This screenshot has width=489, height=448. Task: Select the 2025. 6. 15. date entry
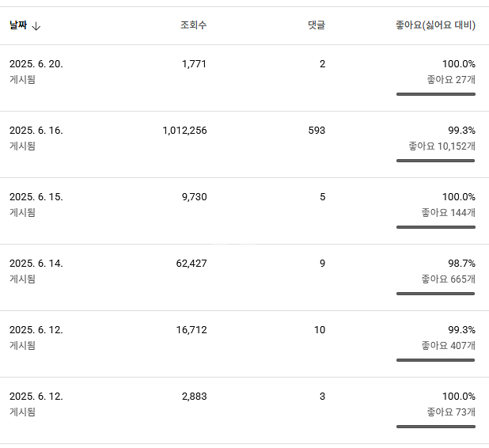tap(36, 197)
